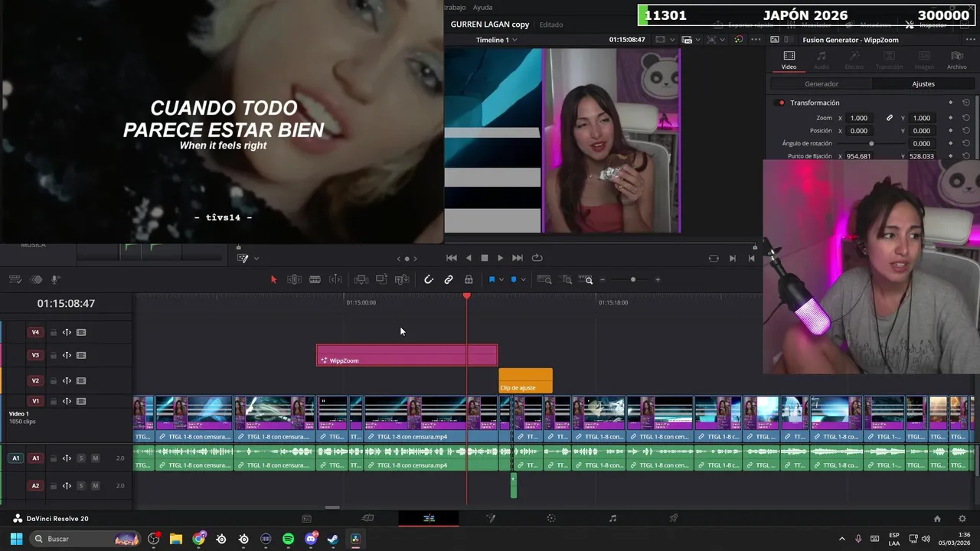
Task: Switch to the Fusion page
Action: click(490, 518)
